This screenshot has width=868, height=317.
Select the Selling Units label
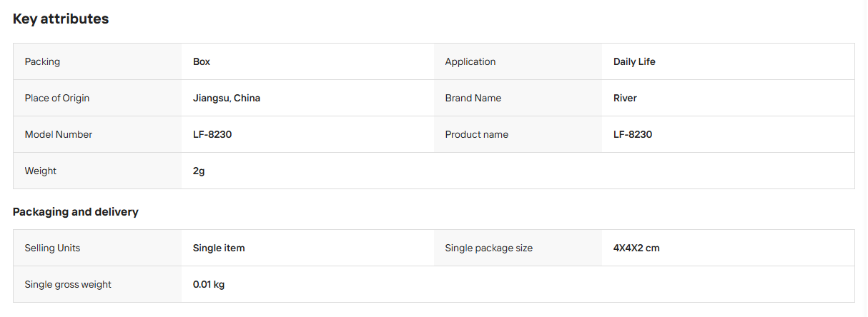[52, 248]
